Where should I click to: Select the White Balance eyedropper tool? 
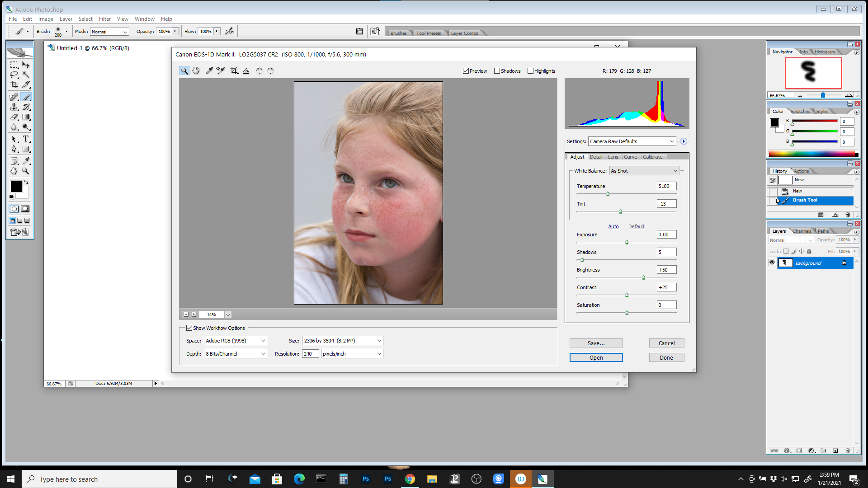[209, 70]
